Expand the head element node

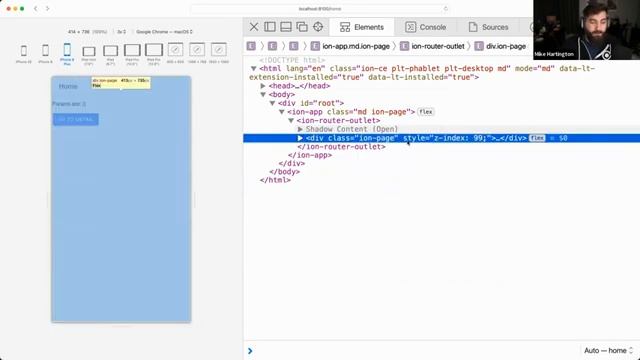coord(263,86)
